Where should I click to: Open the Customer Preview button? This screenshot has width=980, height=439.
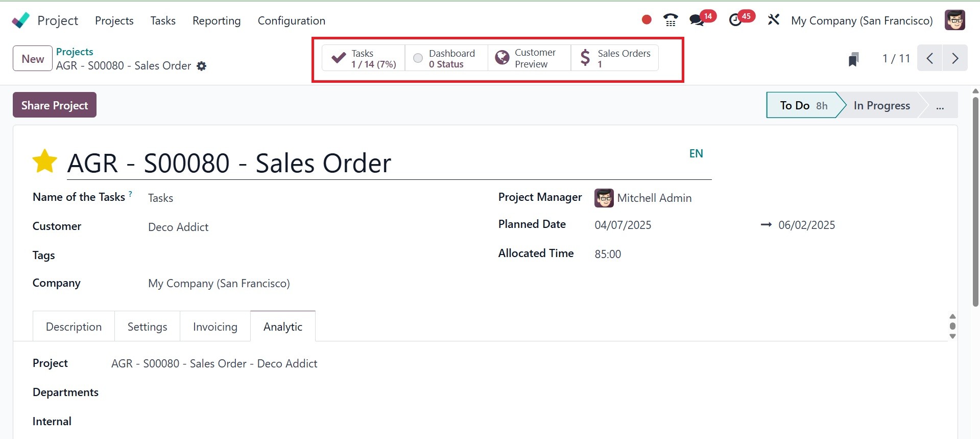529,58
